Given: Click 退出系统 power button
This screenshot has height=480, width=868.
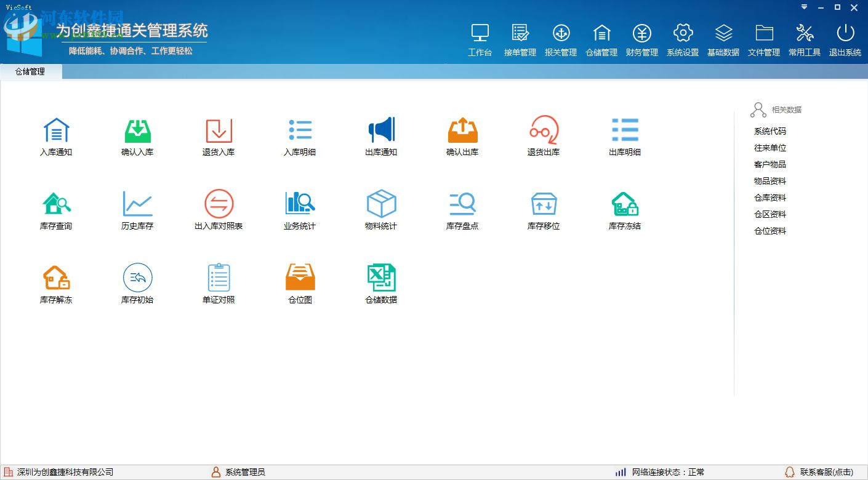Looking at the screenshot, I should [845, 40].
